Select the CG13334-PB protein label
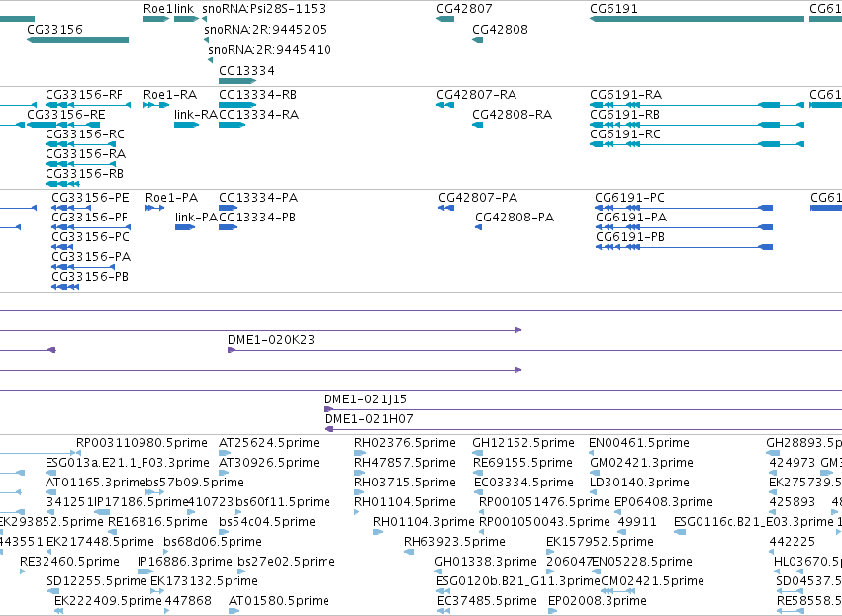The height and width of the screenshot is (616, 842). [257, 218]
